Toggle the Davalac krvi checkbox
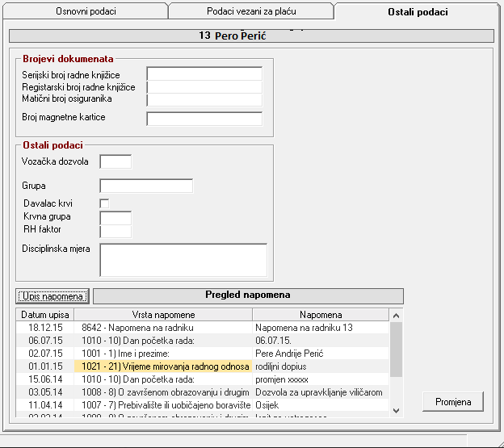 (104, 203)
